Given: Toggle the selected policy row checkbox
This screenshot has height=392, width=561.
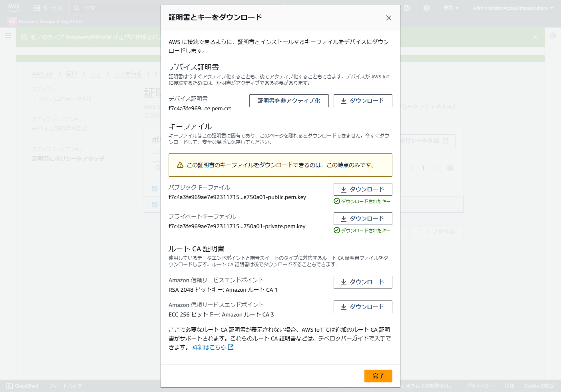Looking at the screenshot, I should 155,205.
